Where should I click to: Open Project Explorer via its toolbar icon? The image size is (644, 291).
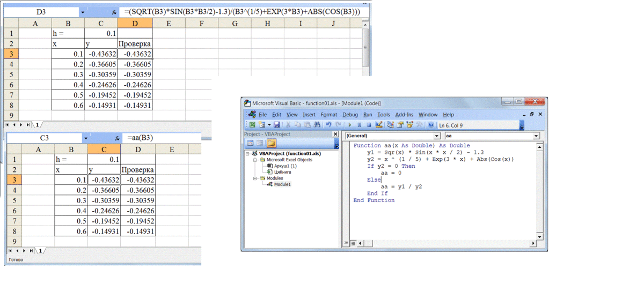tap(391, 125)
